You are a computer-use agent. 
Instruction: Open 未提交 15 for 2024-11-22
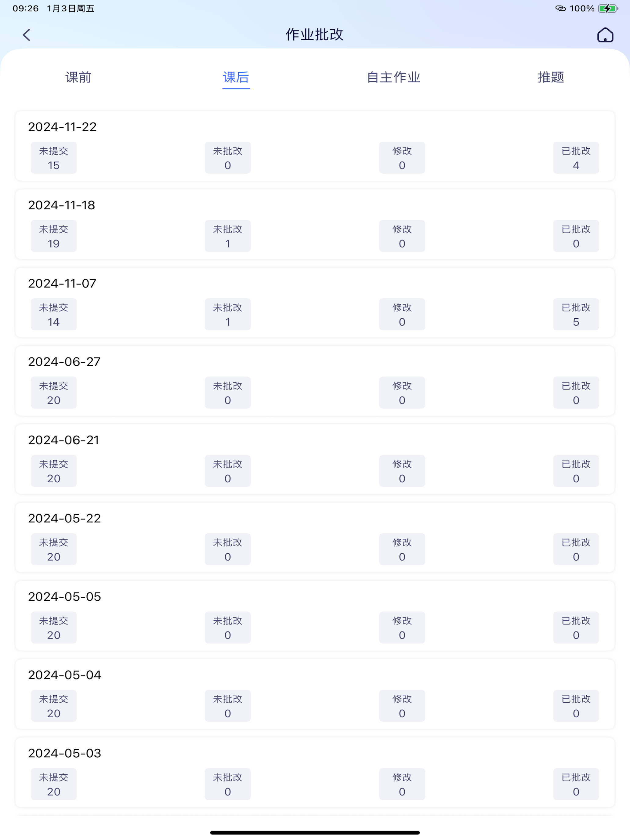click(53, 157)
